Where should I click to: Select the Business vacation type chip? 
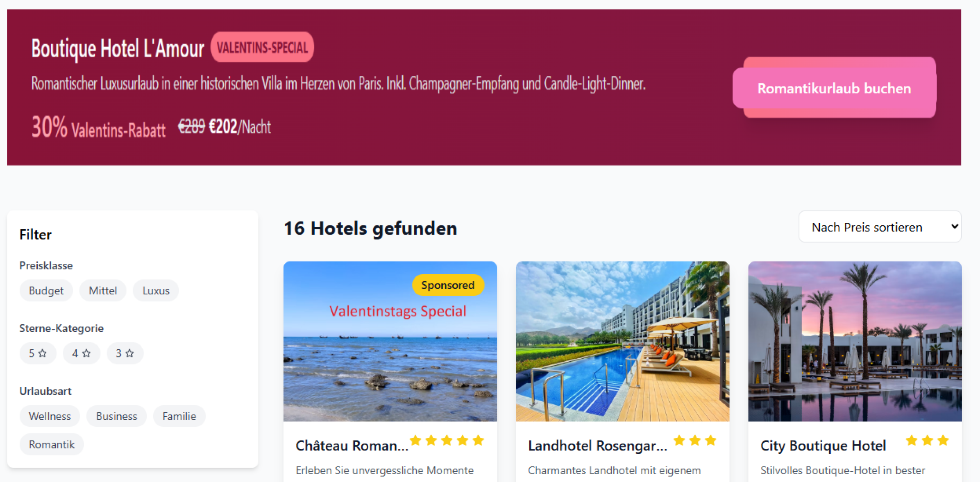tap(116, 416)
